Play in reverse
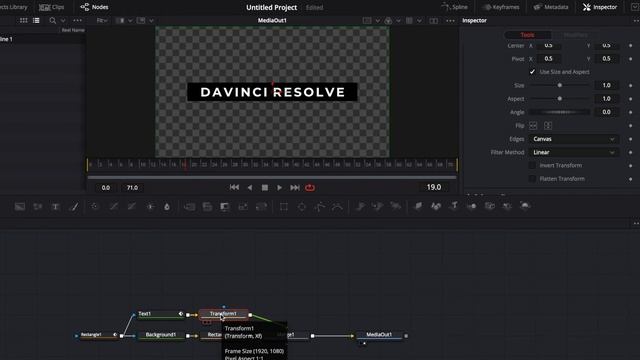This screenshot has height=360, width=640. [250, 187]
